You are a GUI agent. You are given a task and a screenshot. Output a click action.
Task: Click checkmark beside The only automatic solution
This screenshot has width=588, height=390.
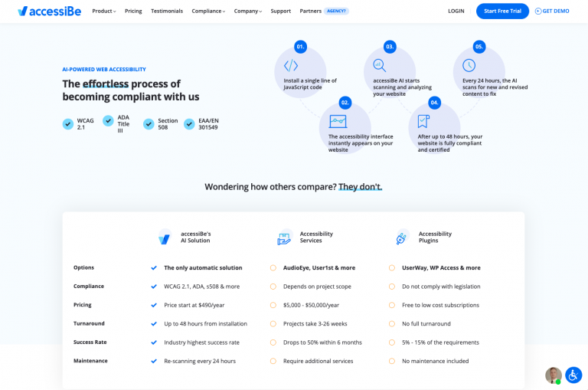point(154,267)
